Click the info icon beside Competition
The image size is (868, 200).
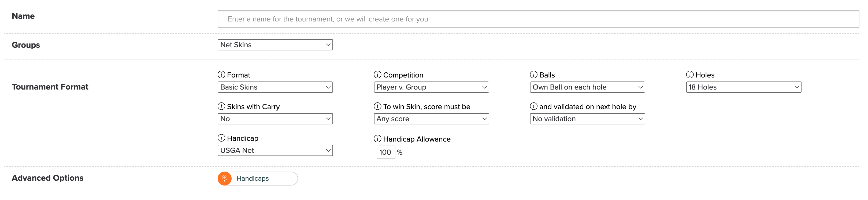tap(377, 75)
